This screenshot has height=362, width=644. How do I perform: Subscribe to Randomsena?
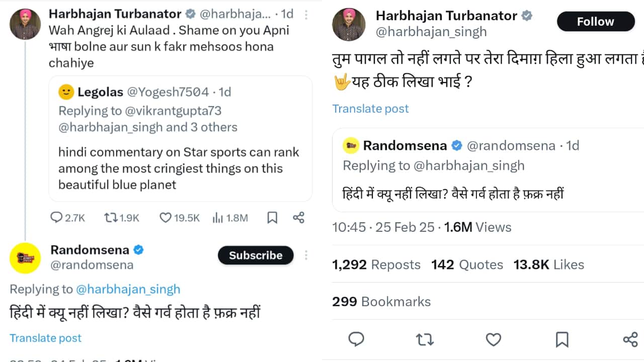click(x=256, y=255)
